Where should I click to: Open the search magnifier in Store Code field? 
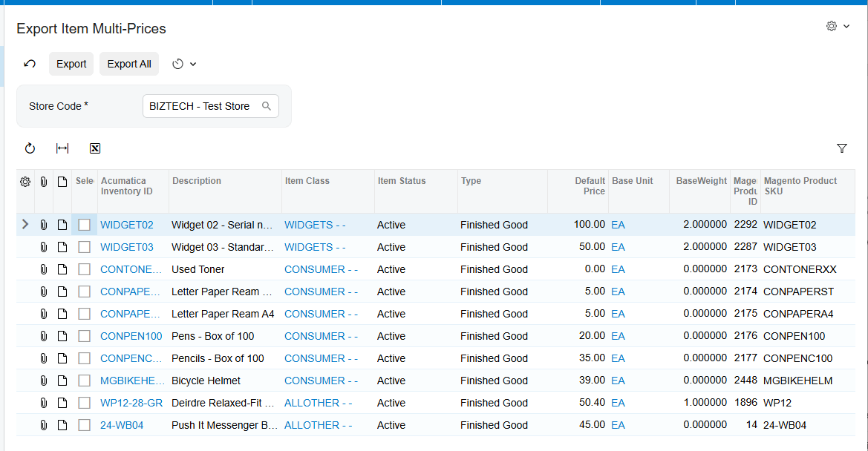[267, 106]
